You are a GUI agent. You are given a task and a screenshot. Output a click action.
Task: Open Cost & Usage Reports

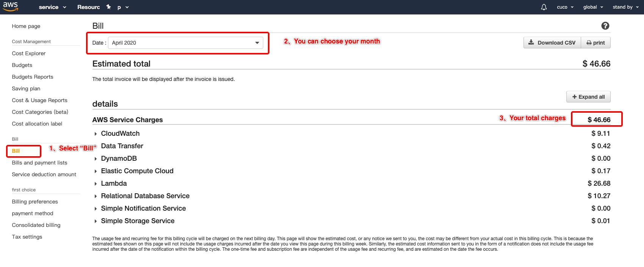[40, 100]
